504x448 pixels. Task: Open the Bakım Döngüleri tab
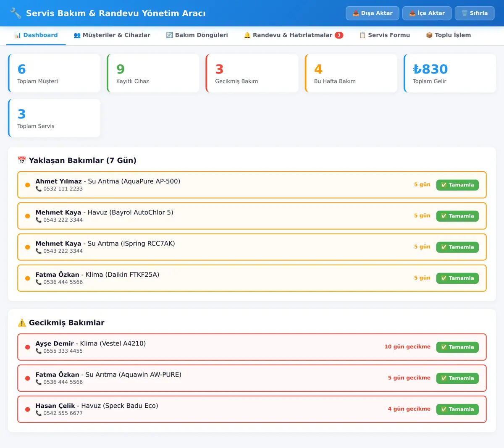click(197, 35)
